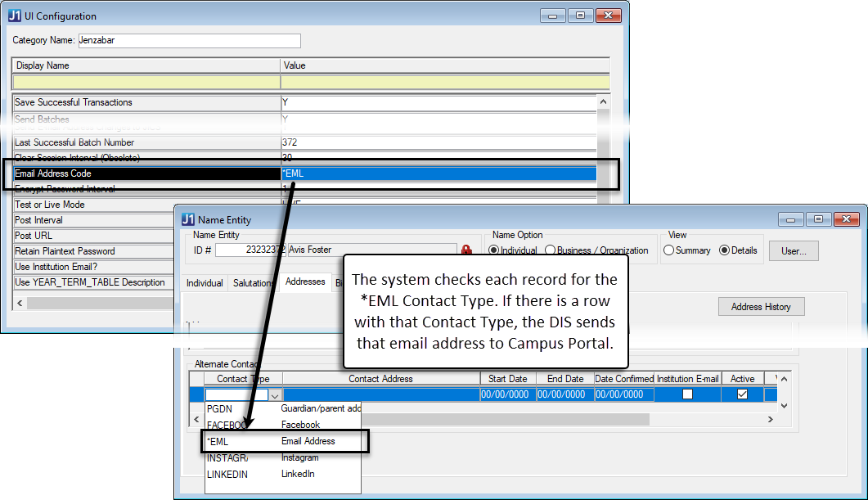Select the Use Institution Email? row
868x500 pixels.
[x=93, y=266]
